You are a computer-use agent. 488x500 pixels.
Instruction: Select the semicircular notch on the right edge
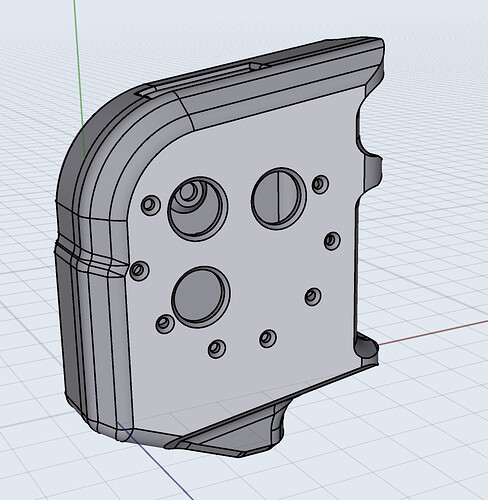point(370,171)
